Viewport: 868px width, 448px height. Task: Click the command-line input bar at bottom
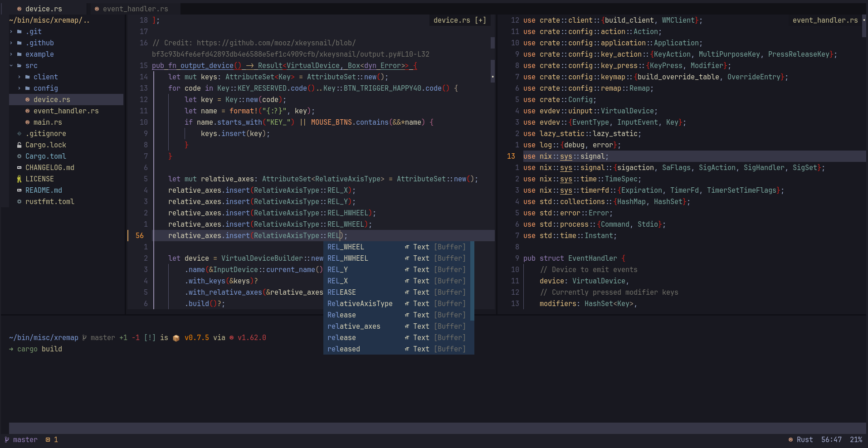438,428
